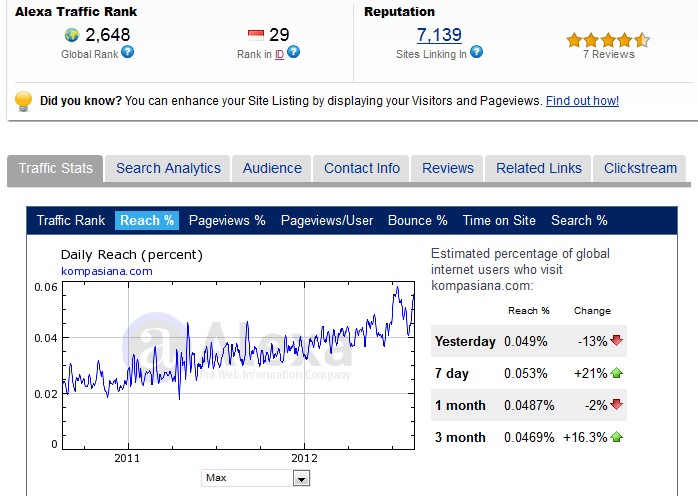Click the Reputation heading

pos(399,12)
